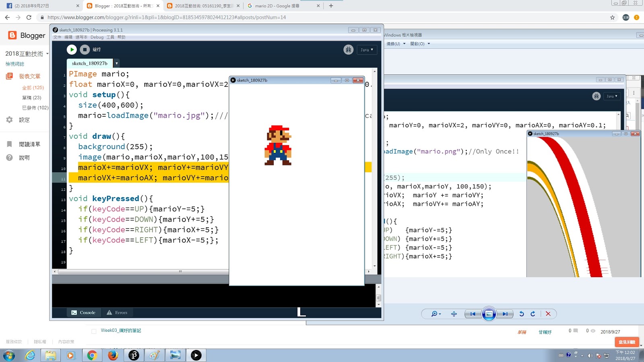
Task: Open the Java dropdown in the background Processing window
Action: point(612,96)
